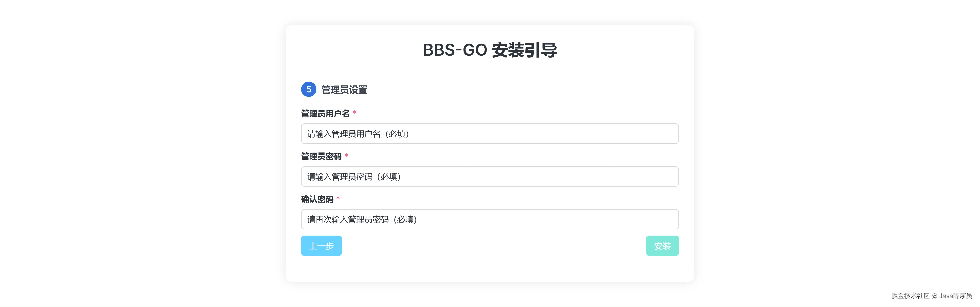
Task: Focus the 管理员密码 input field
Action: coord(533,177)
